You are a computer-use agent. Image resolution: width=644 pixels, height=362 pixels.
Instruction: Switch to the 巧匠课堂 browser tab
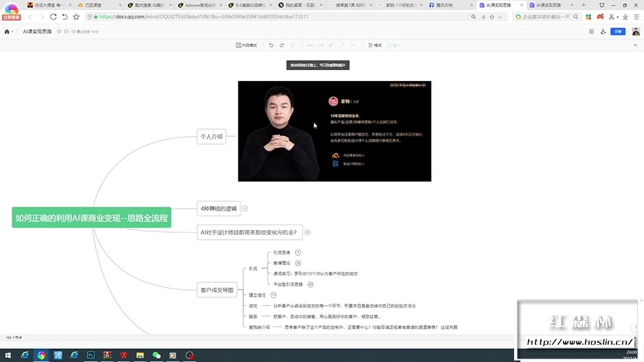click(98, 5)
